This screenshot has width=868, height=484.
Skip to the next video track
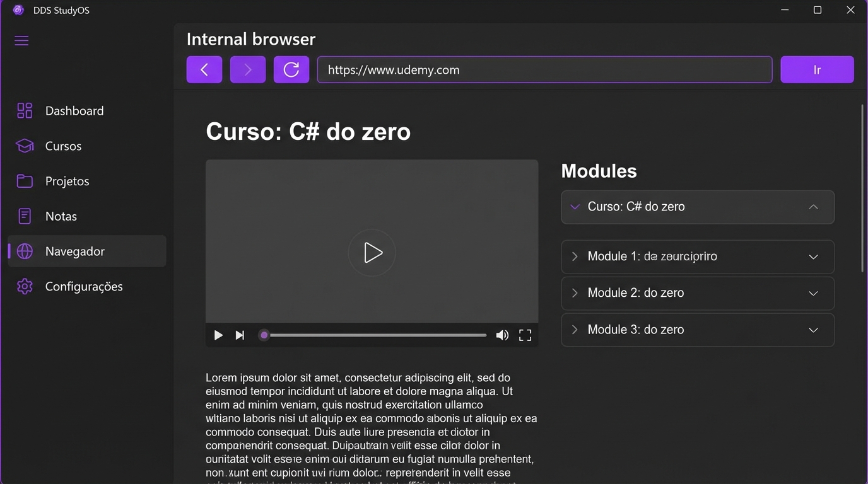click(x=240, y=335)
